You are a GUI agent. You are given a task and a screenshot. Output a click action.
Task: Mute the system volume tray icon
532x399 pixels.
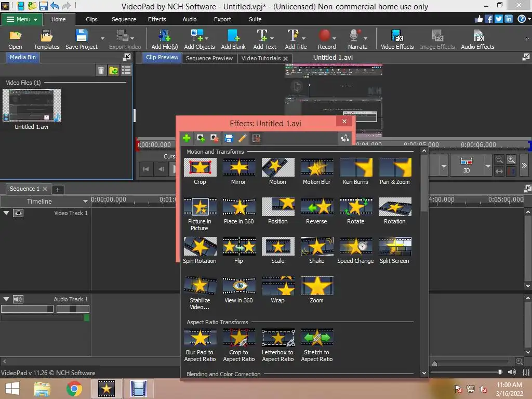tap(483, 389)
